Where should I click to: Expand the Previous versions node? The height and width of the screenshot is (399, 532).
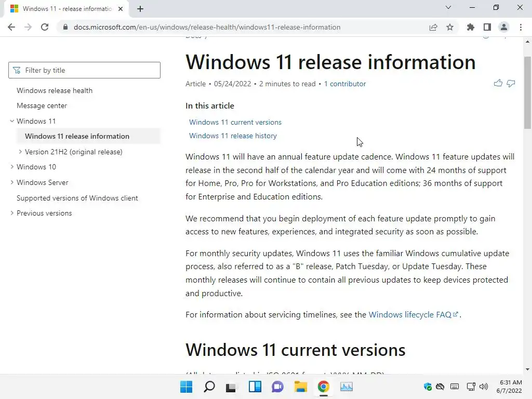click(12, 213)
